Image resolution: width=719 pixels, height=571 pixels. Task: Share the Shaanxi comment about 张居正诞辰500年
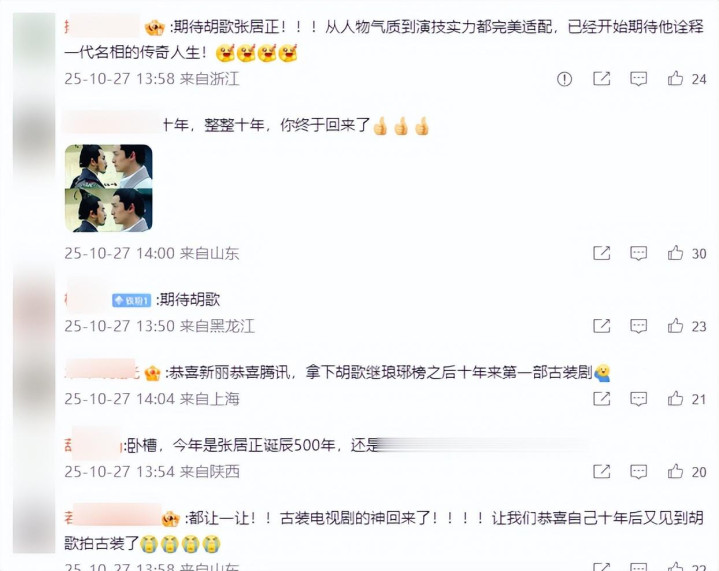[601, 471]
